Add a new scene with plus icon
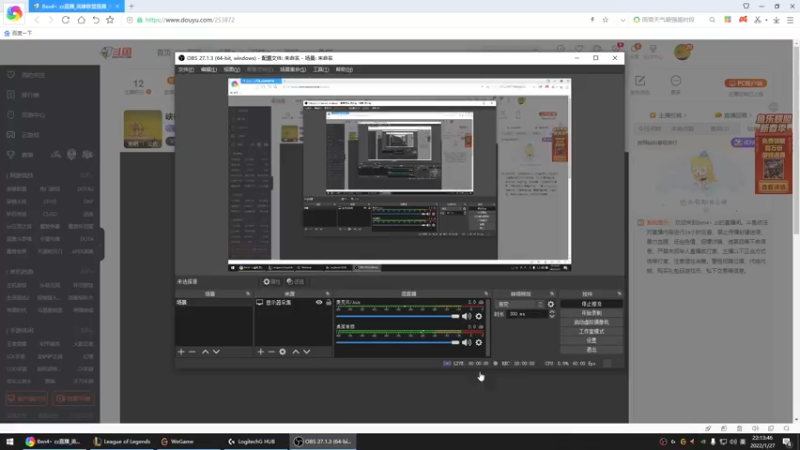This screenshot has width=800, height=450. click(x=181, y=352)
